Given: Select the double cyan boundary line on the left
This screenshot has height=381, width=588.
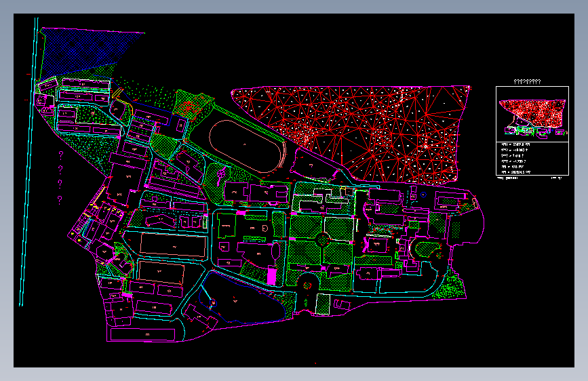Looking at the screenshot, I should 29,161.
